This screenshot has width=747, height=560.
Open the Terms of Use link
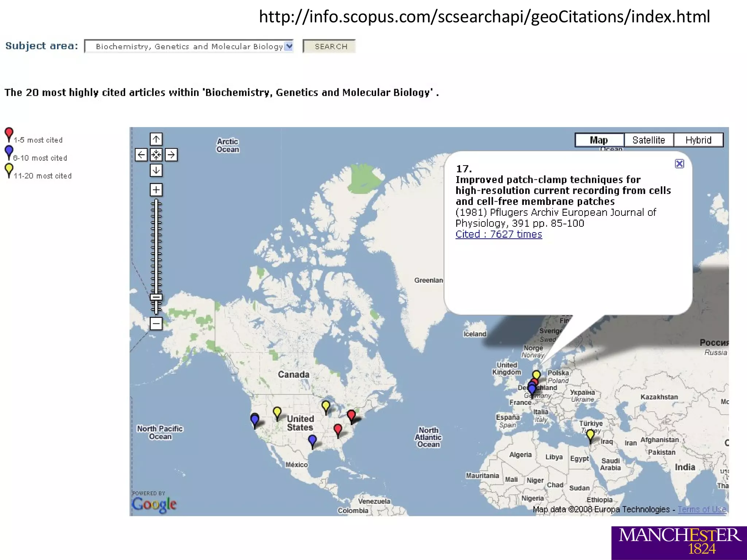(702, 509)
